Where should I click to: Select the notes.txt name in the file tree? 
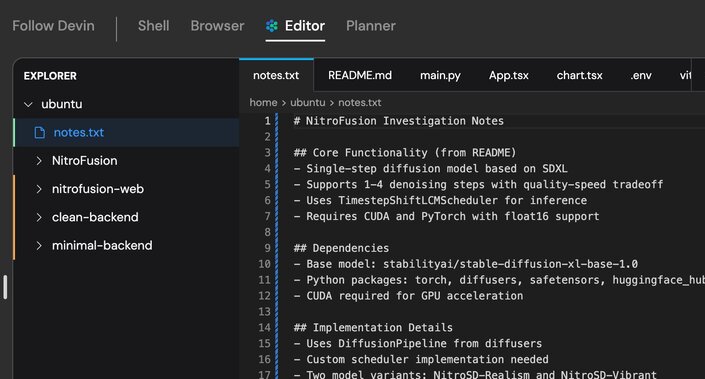[x=79, y=133]
